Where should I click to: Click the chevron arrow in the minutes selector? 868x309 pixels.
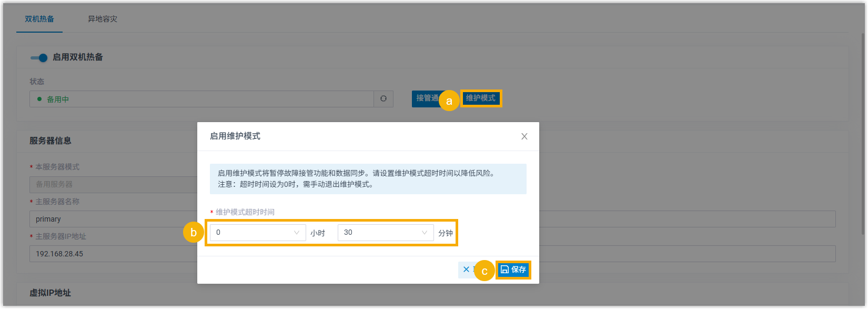click(x=425, y=233)
